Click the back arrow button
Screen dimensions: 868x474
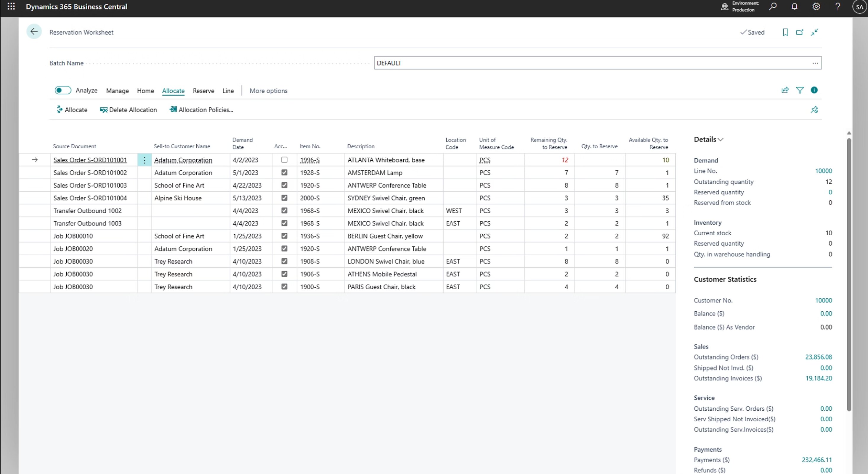pyautogui.click(x=34, y=32)
